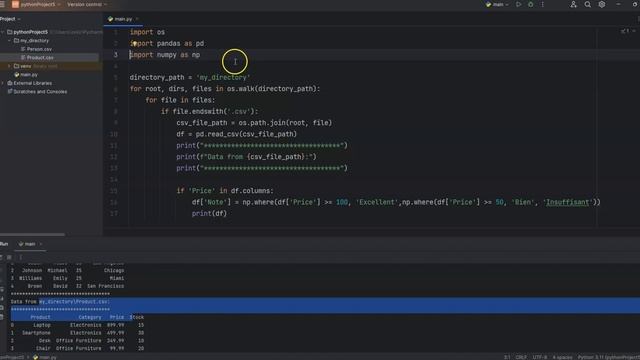Close the main tab in the Run panel

click(x=41, y=244)
